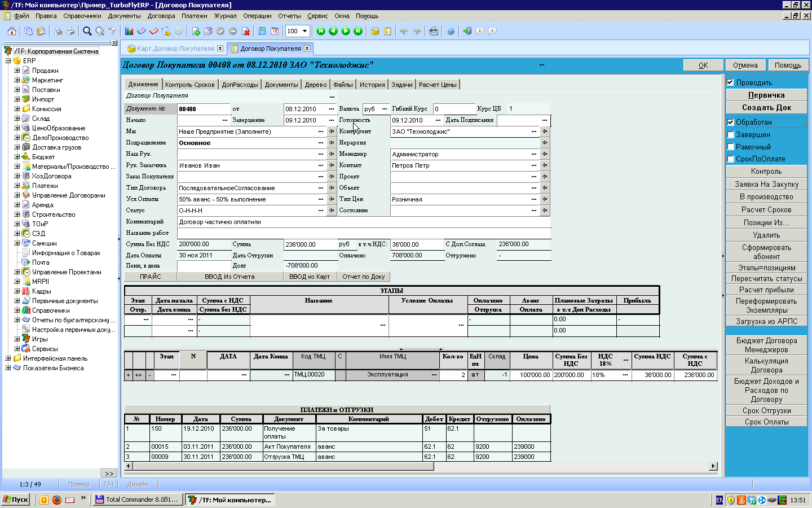The width and height of the screenshot is (812, 508).
Task: Click the Home icon in the toolbar
Action: click(12, 31)
